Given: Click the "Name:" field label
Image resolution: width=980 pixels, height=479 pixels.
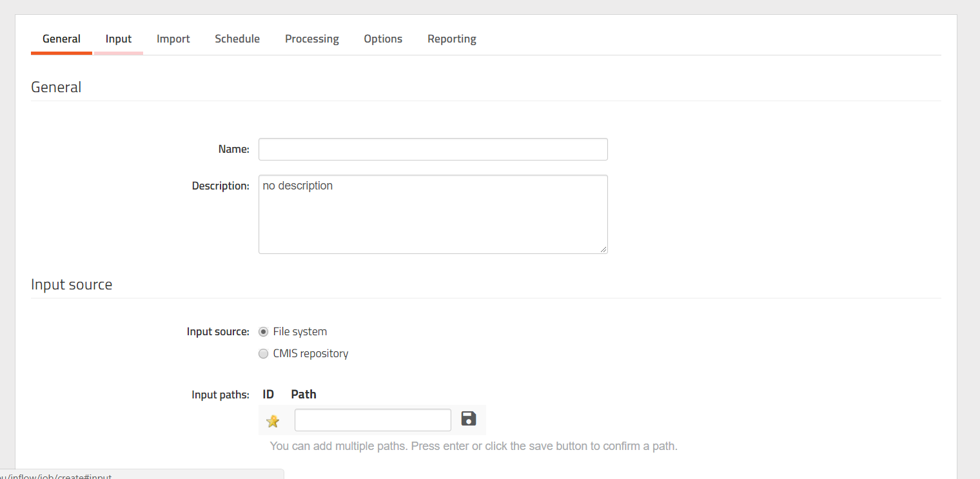Looking at the screenshot, I should pyautogui.click(x=233, y=150).
